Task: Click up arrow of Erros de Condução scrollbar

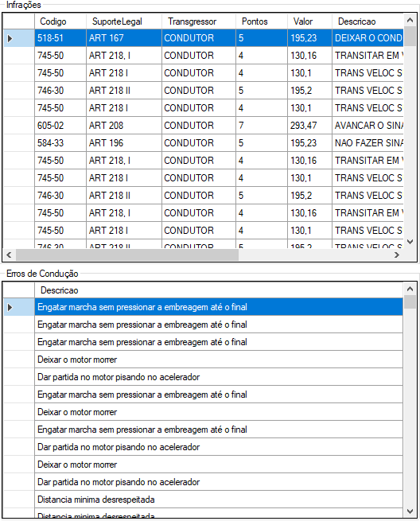Action: 410,289
